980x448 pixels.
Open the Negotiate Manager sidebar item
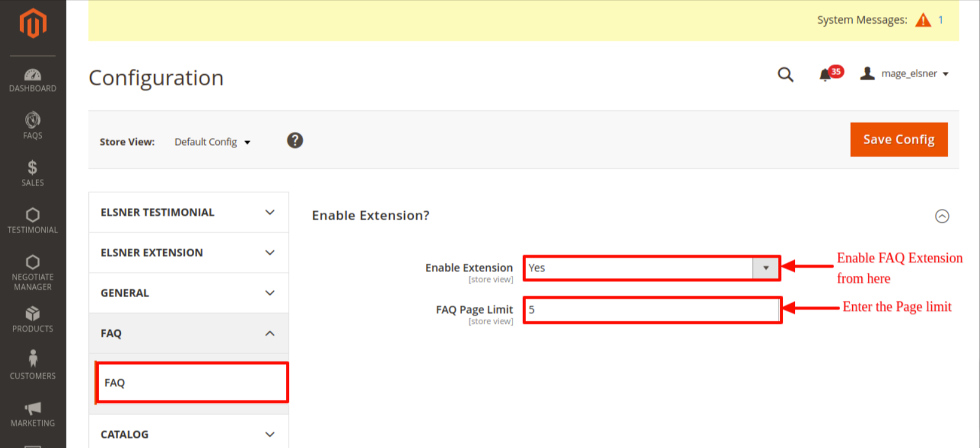pos(33,272)
